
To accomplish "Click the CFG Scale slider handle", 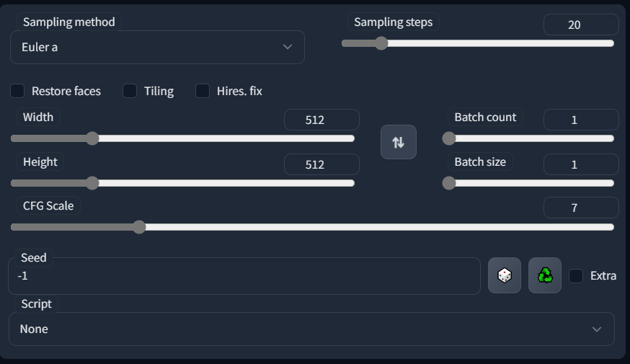I will [139, 227].
